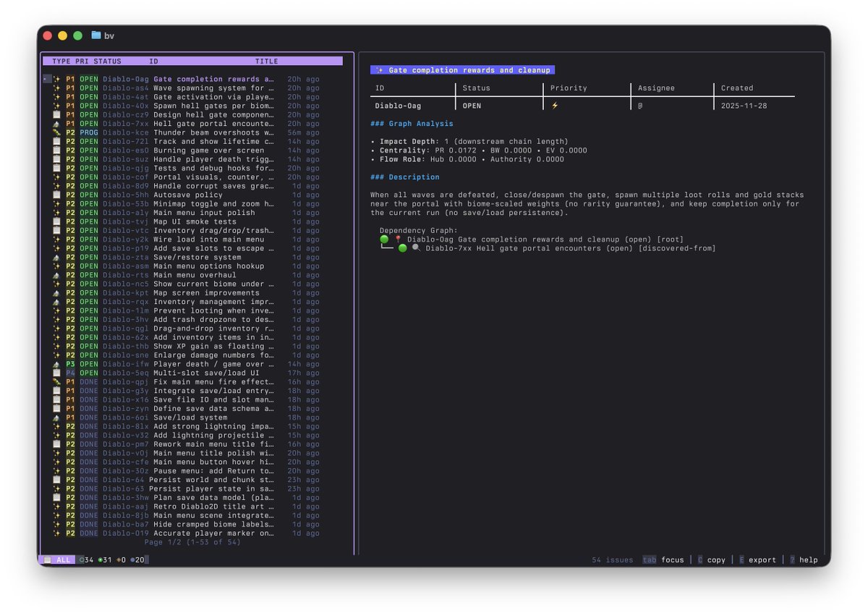Click the sparkle type icon of Diablo-0ag row
The image size is (868, 616).
(56, 80)
